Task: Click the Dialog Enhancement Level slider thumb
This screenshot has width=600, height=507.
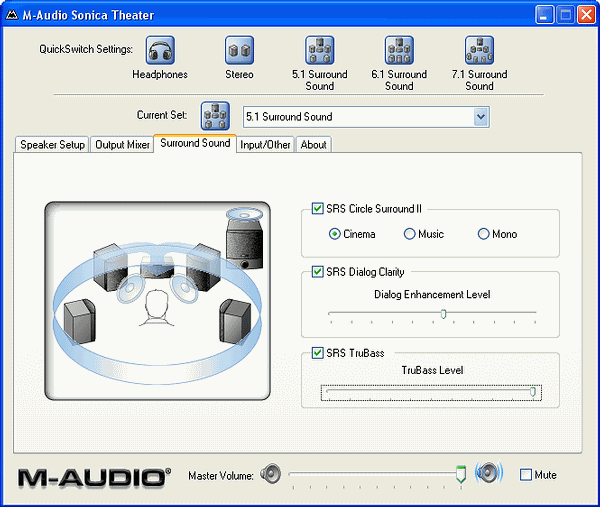Action: point(443,314)
